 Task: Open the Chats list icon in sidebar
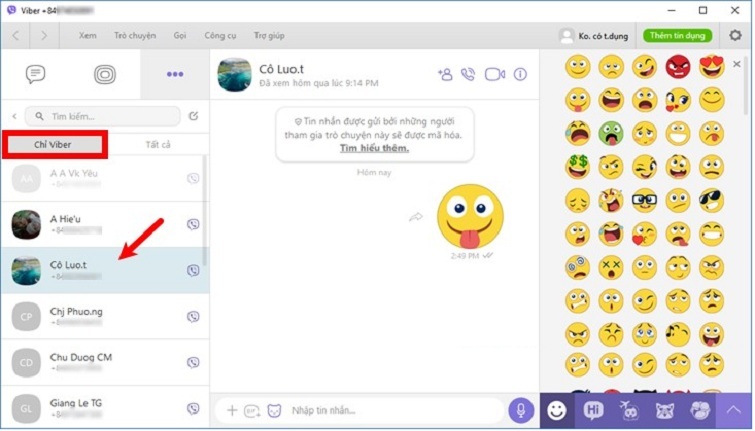click(x=35, y=74)
